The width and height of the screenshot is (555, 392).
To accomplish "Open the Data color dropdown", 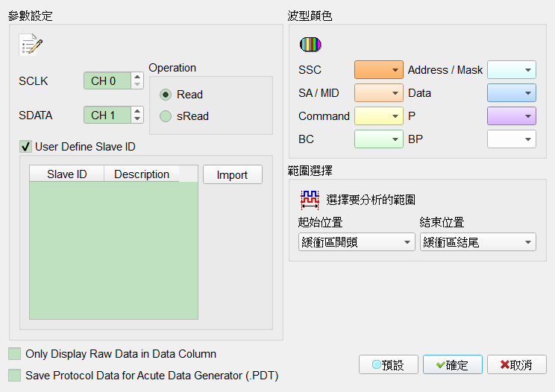I will coord(512,93).
